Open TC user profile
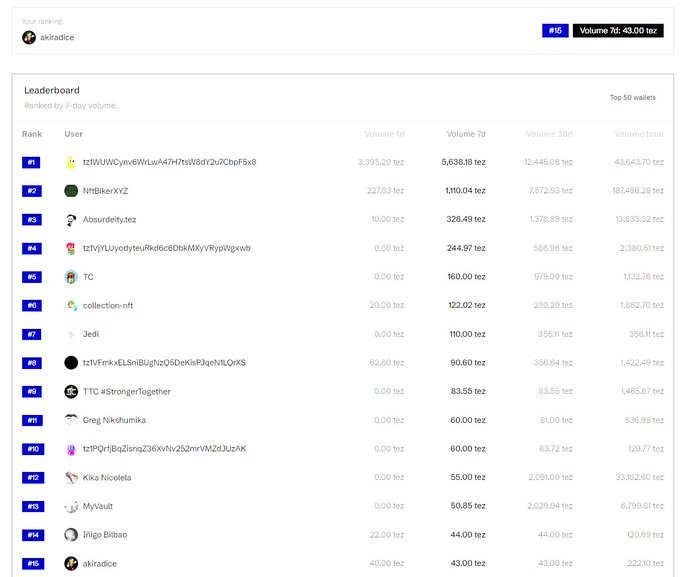 point(88,277)
